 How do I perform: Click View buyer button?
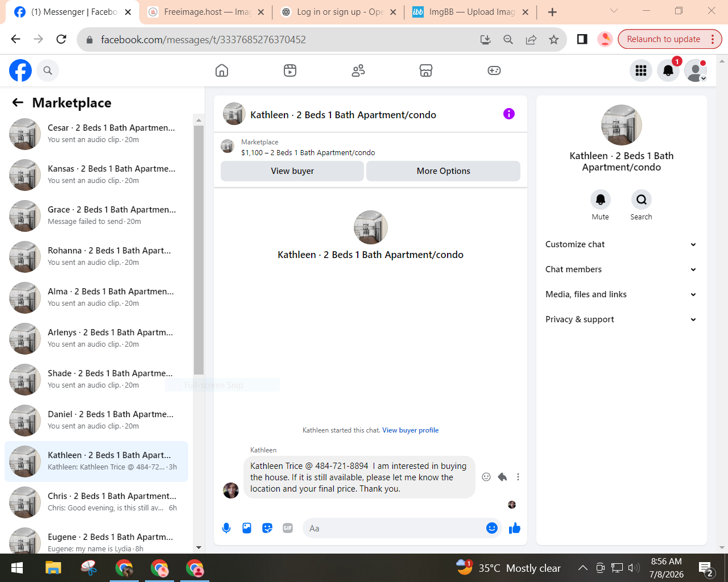292,171
